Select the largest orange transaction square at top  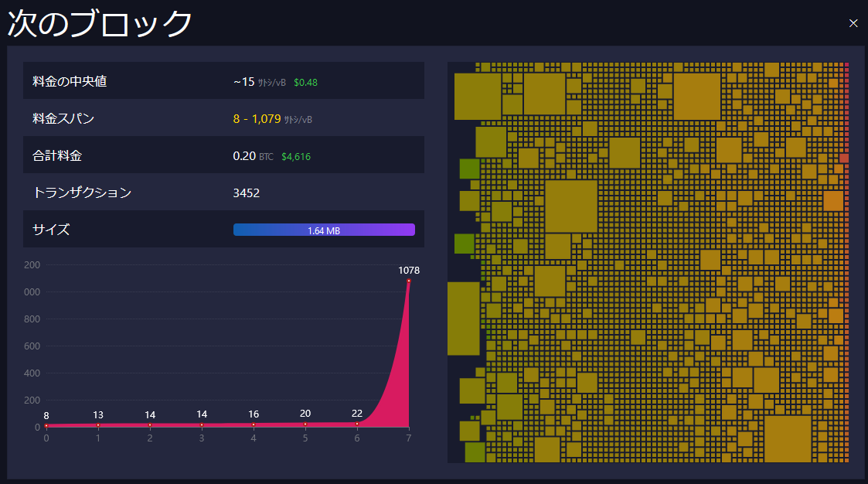tap(696, 97)
